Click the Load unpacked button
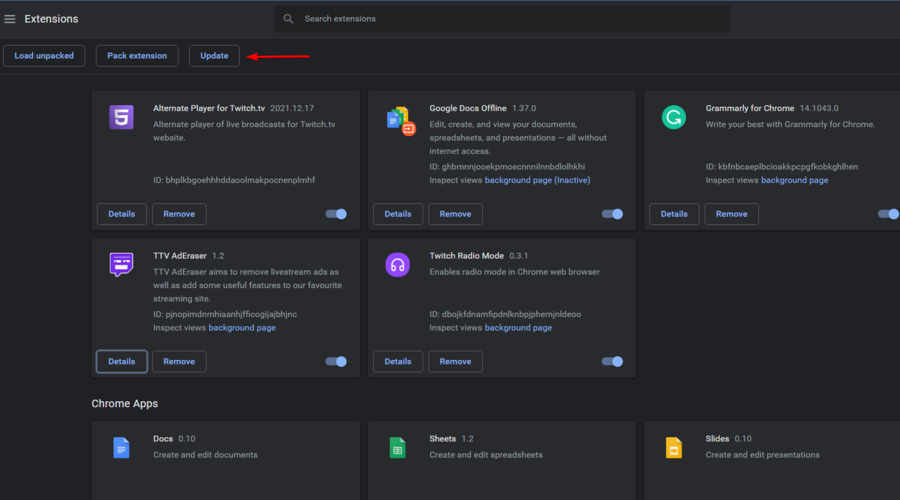Image resolution: width=900 pixels, height=500 pixels. (x=44, y=56)
